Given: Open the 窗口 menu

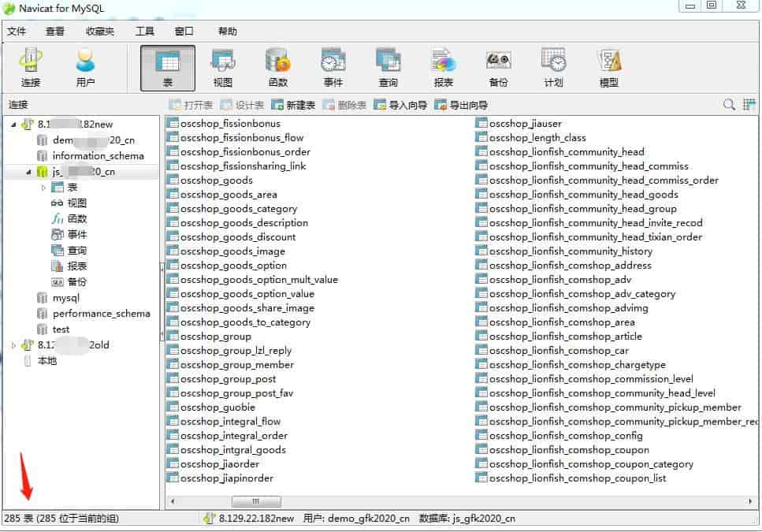Looking at the screenshot, I should (184, 32).
